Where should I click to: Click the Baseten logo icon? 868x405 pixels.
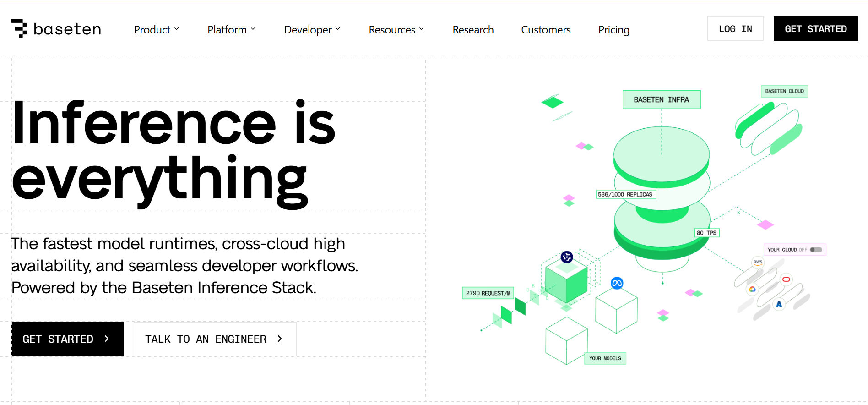[x=19, y=29]
